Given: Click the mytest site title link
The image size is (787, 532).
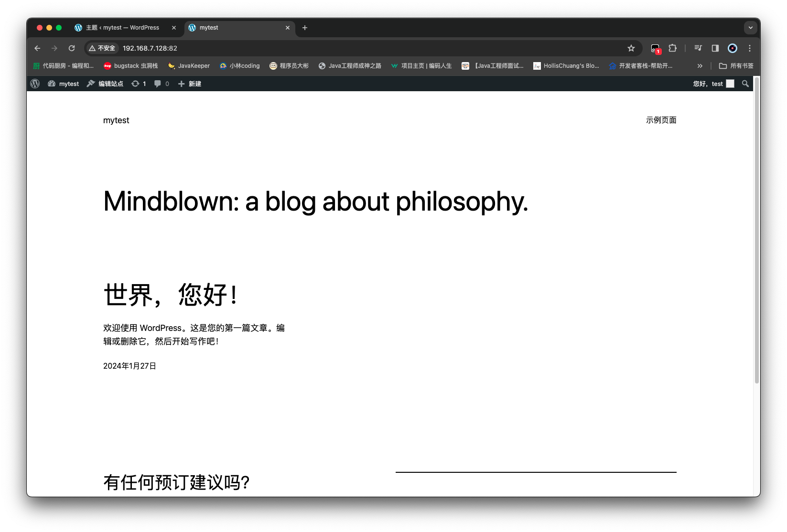Looking at the screenshot, I should coord(116,120).
